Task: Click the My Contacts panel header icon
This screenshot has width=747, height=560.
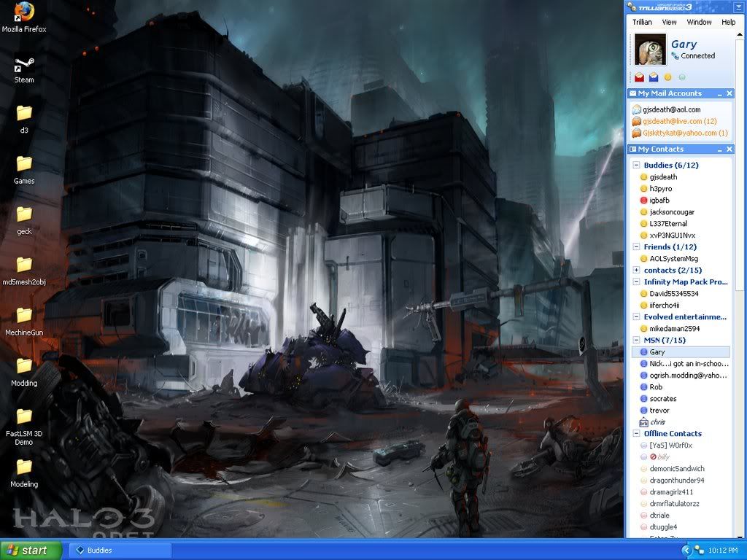Action: [x=632, y=149]
